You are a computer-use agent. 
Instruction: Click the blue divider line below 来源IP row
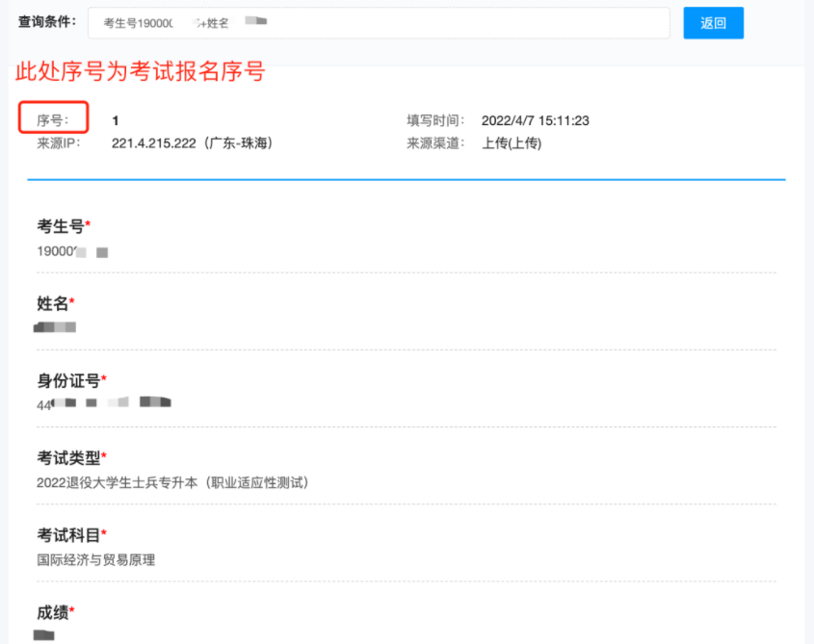[407, 175]
